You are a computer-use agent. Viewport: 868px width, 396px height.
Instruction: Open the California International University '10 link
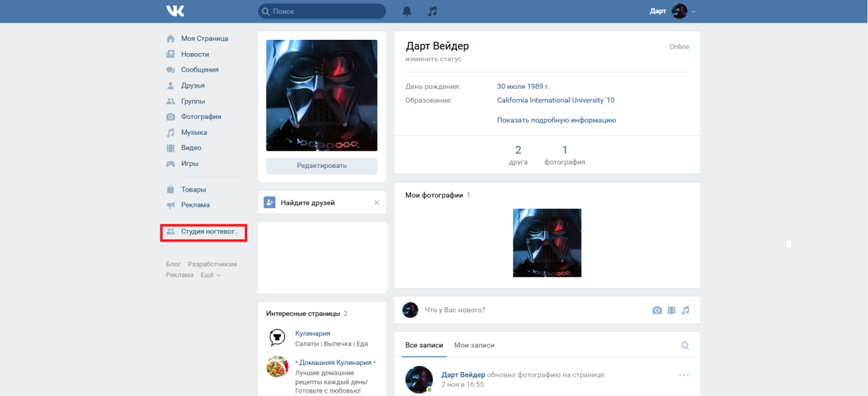click(556, 100)
